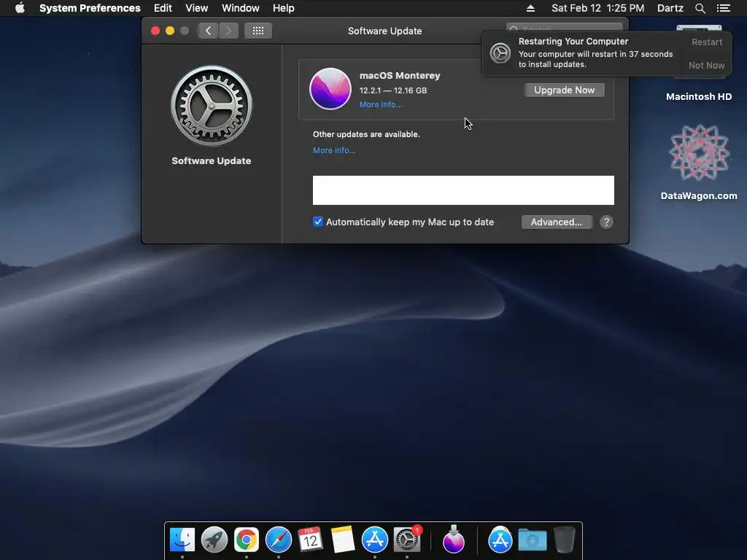Click the 12.2.1 — 12.16 GB text

[393, 90]
